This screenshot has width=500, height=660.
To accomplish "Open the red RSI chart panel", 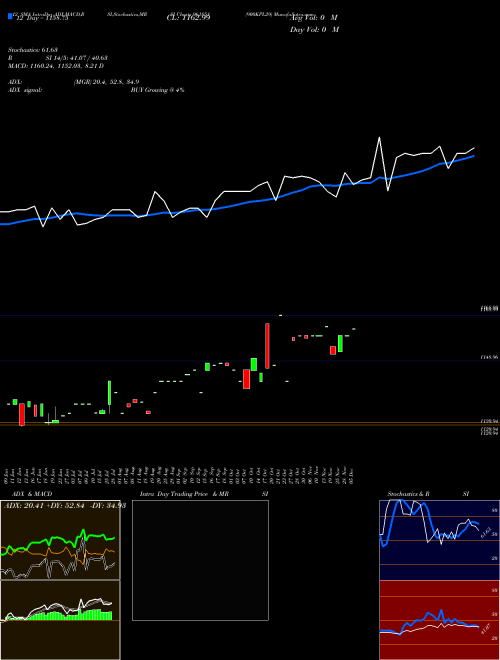I will tap(439, 620).
